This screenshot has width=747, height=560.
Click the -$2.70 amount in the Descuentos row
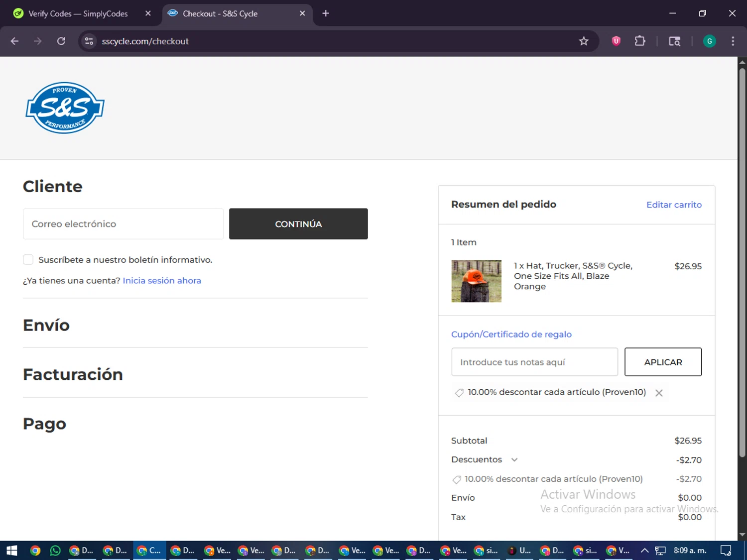click(689, 460)
